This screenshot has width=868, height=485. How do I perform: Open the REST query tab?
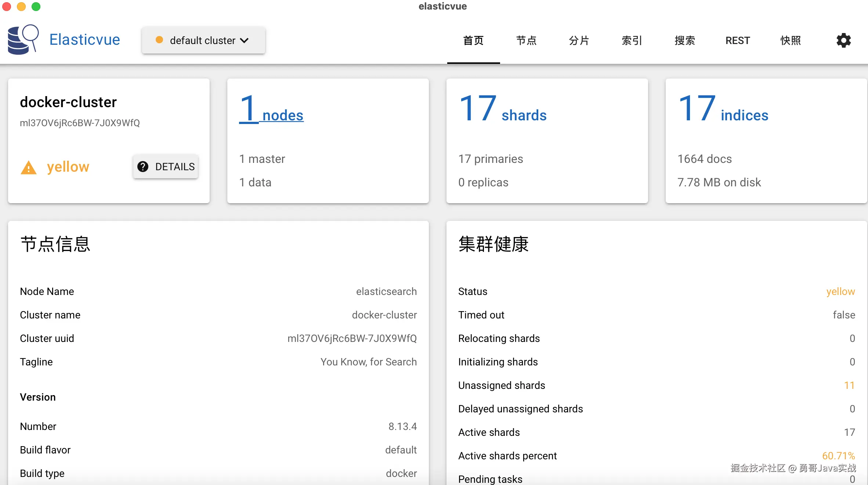click(738, 40)
